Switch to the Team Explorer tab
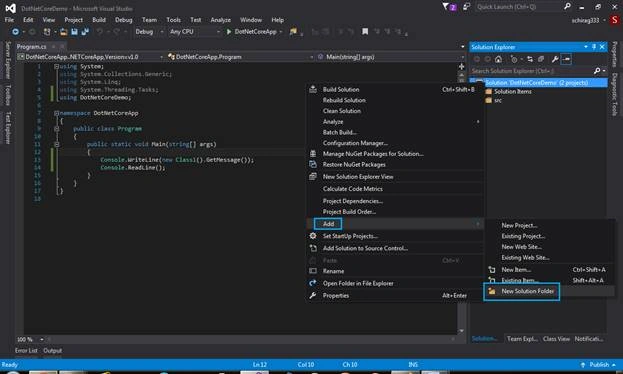Screen dimensions: 623x374 tap(522, 339)
